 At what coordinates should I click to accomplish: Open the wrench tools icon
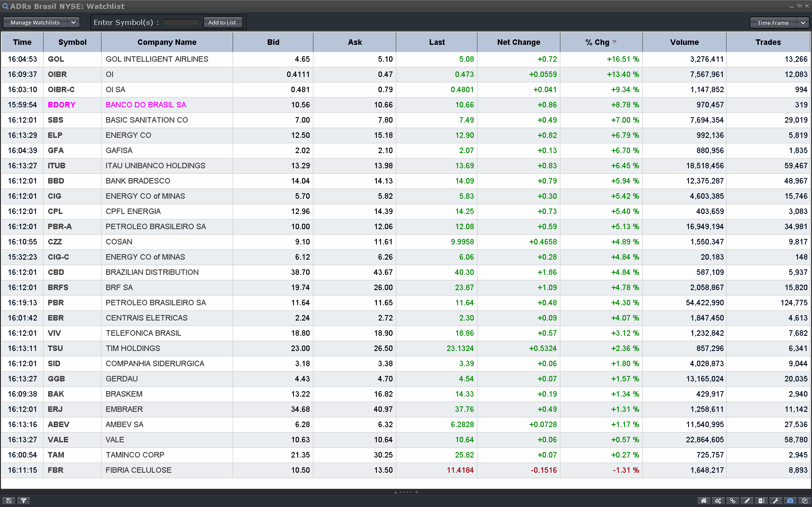pos(776,501)
